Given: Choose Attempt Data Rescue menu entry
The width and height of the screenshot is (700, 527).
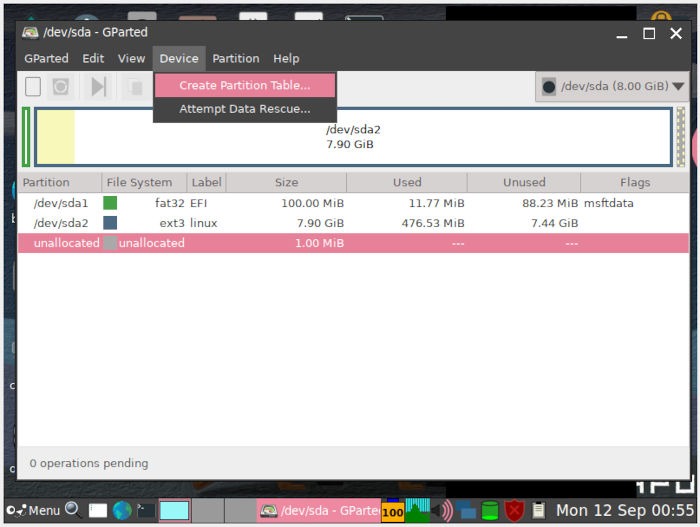Looking at the screenshot, I should (x=245, y=109).
